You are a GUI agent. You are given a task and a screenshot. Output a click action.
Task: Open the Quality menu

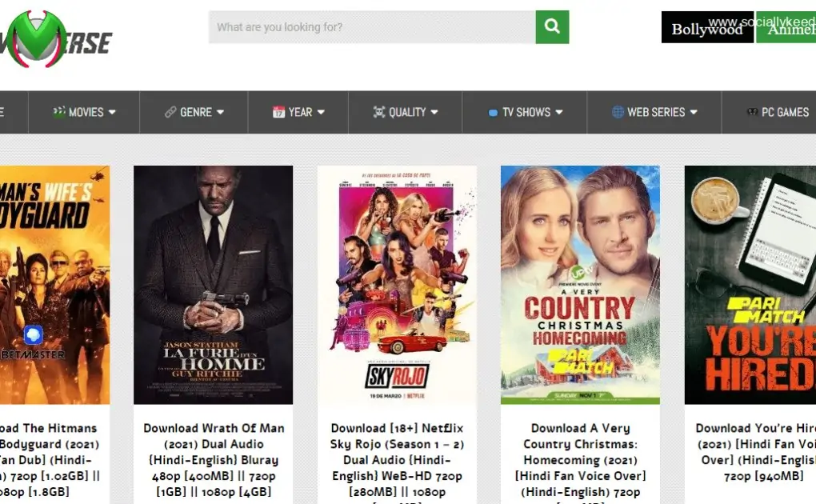point(406,112)
